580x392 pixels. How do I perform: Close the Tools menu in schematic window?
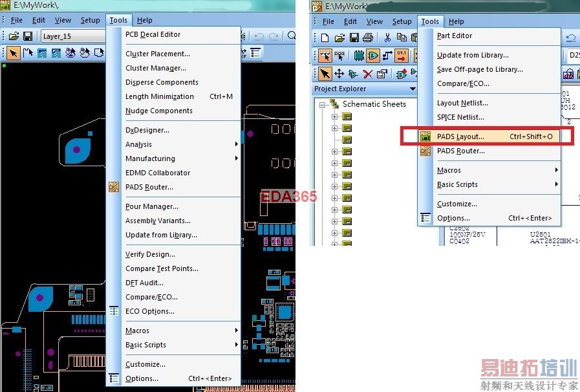[x=430, y=21]
